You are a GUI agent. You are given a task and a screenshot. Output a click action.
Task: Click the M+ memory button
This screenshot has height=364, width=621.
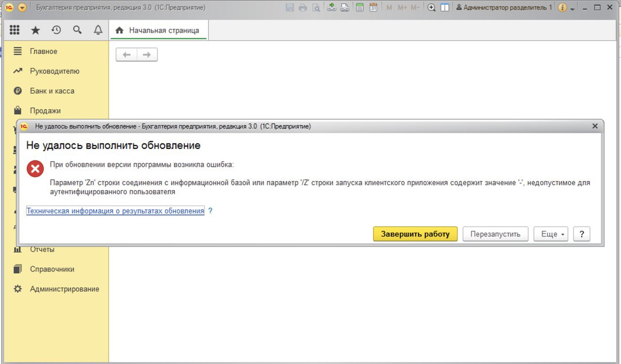coord(402,8)
